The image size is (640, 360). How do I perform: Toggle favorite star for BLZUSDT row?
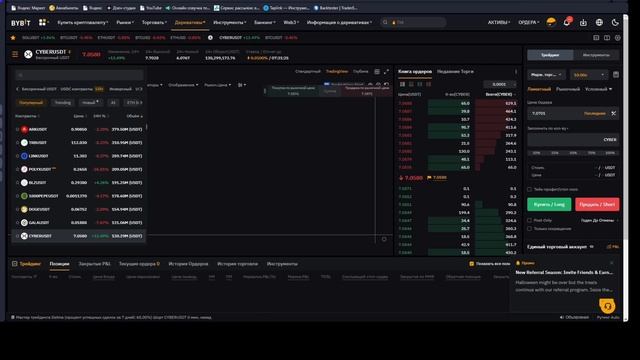17,183
